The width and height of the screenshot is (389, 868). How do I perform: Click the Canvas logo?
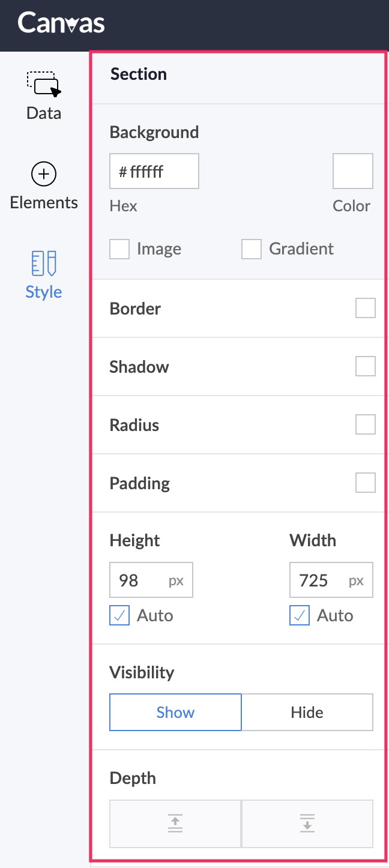click(61, 23)
